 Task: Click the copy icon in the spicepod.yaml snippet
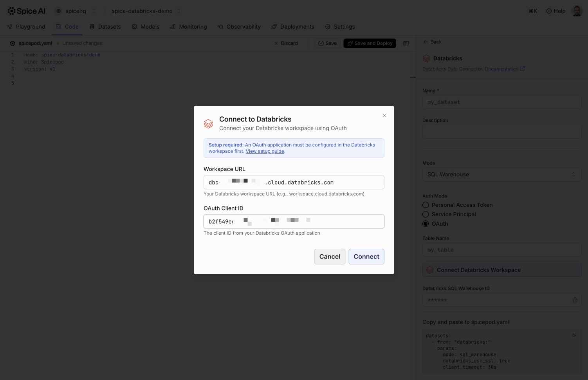(x=574, y=335)
